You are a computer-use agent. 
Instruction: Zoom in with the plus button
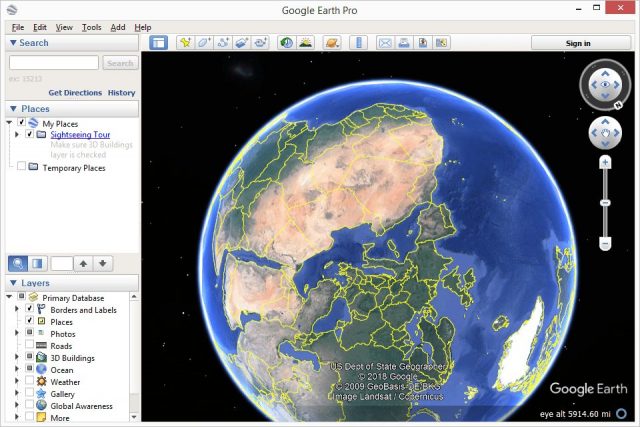tap(605, 163)
